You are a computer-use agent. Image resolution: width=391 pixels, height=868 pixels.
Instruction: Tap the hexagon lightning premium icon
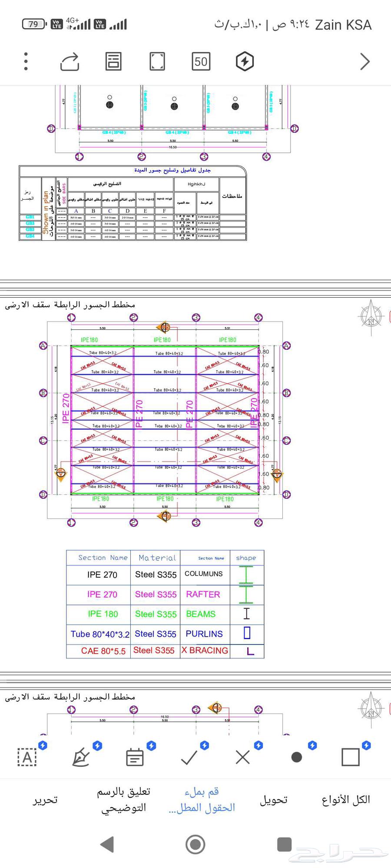[x=245, y=61]
